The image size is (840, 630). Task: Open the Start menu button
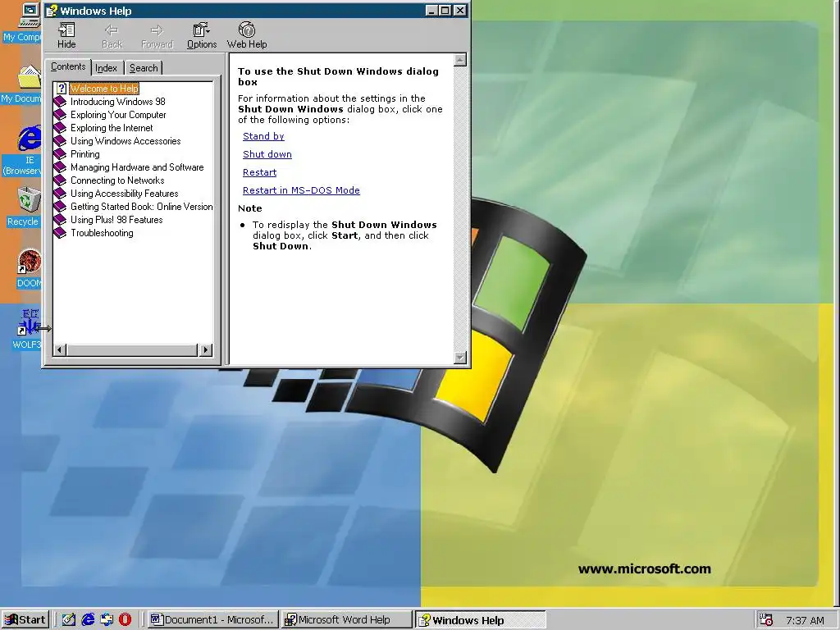coord(25,620)
